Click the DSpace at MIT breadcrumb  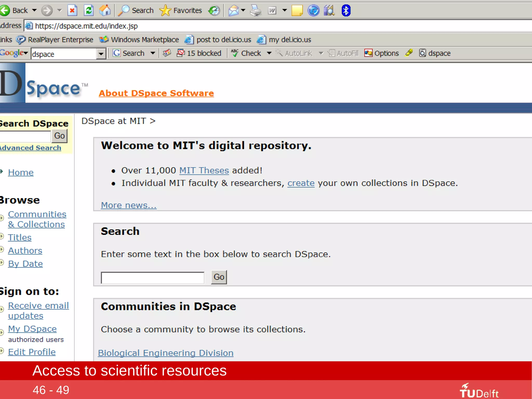tap(114, 121)
